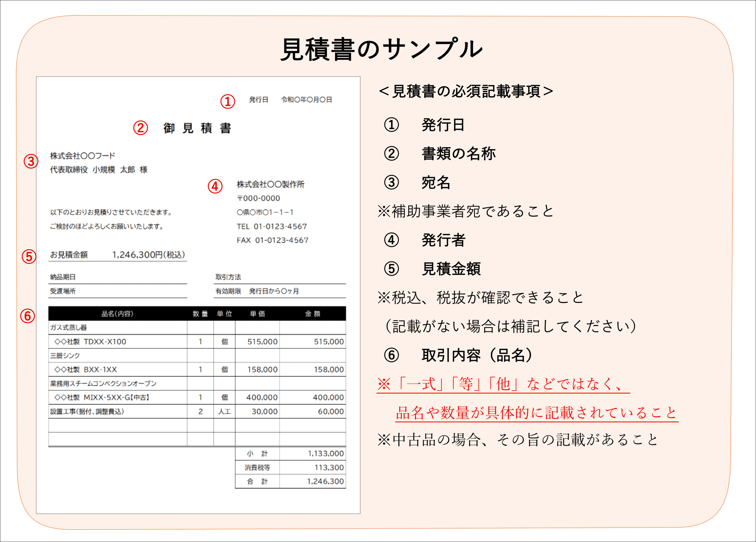
Task: Click the '受渡場所' field label
Action: (63, 291)
